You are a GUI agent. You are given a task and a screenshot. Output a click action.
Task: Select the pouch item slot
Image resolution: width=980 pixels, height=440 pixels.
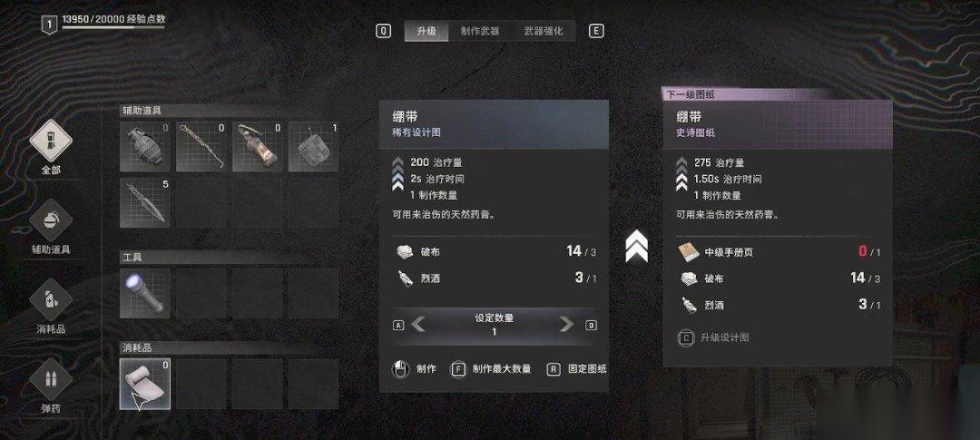click(x=313, y=147)
